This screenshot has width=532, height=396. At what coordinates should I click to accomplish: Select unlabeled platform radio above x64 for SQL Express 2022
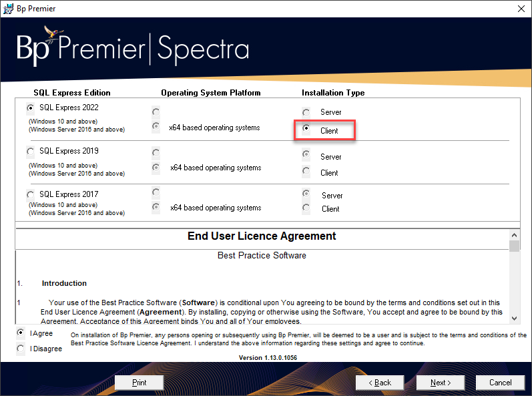156,112
